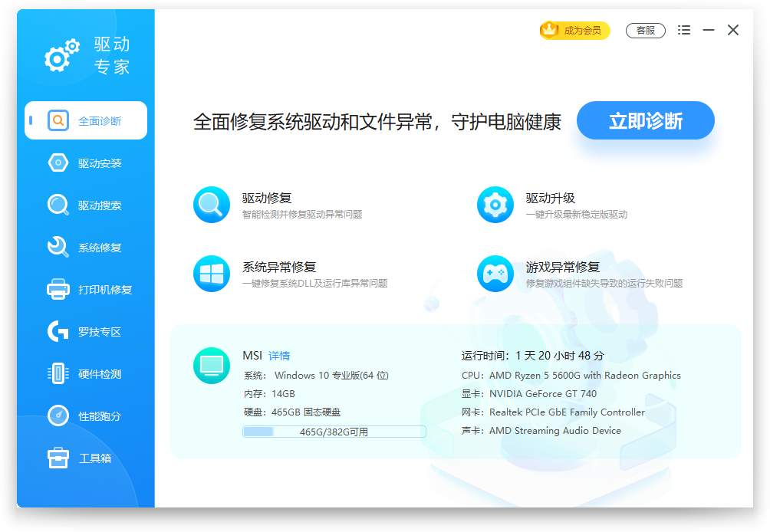This screenshot has width=770, height=532.
Task: Switch to the 驱动搜索 tab label
Action: coord(100,205)
